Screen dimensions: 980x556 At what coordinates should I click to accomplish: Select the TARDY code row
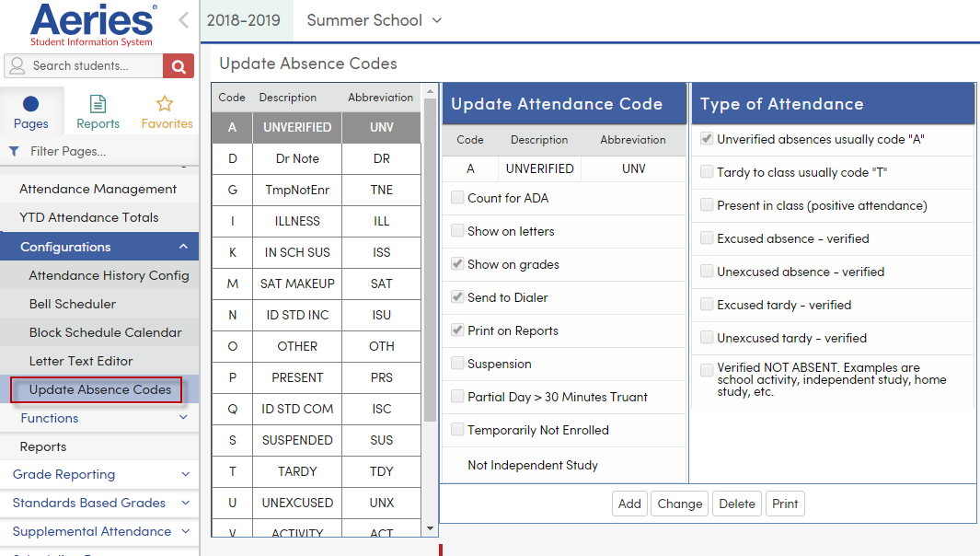pyautogui.click(x=317, y=471)
